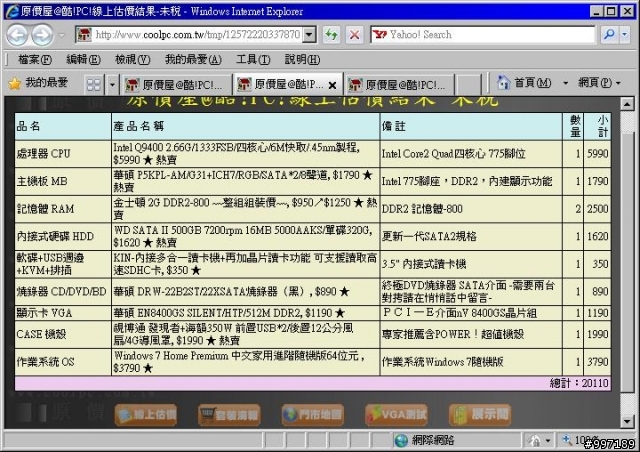Open the 我的最愛(A) menu
This screenshot has height=452, width=640.
pyautogui.click(x=193, y=60)
